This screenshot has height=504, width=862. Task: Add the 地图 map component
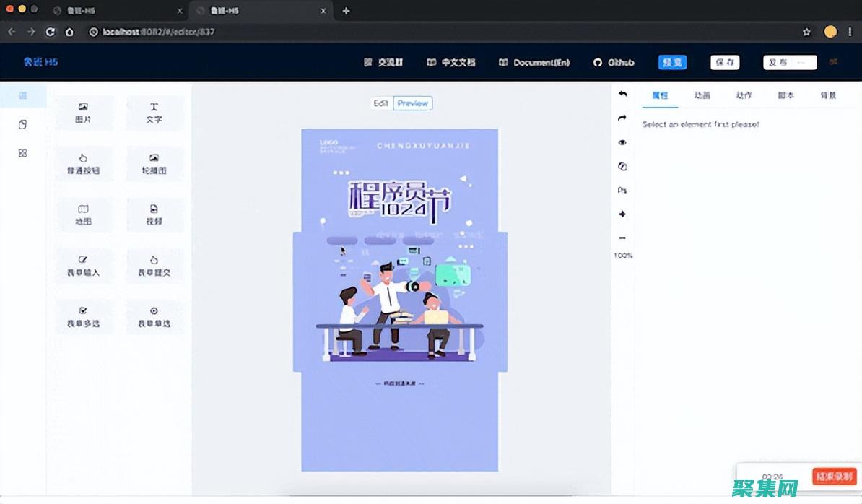click(x=83, y=215)
